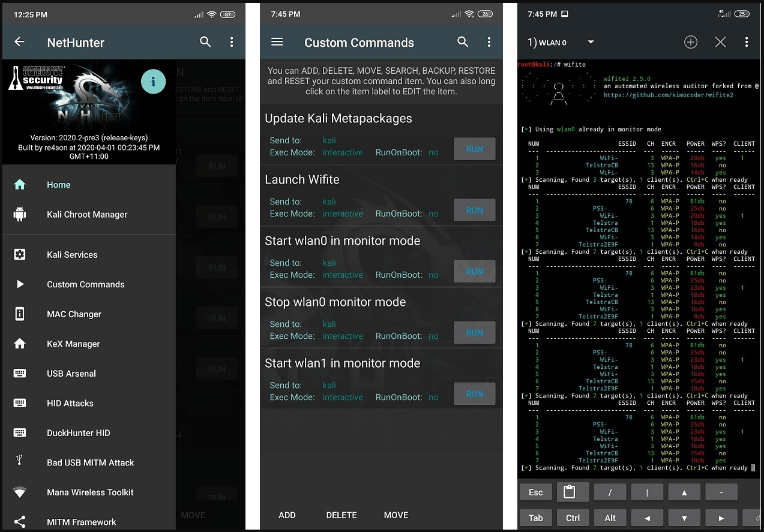Image resolution: width=764 pixels, height=532 pixels.
Task: Tap the Ctrl key
Action: 573,518
